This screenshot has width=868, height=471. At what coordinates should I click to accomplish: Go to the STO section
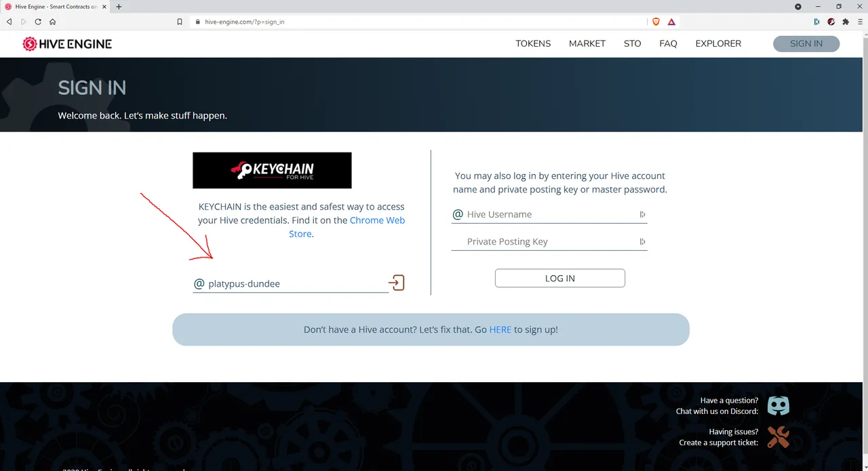point(633,43)
